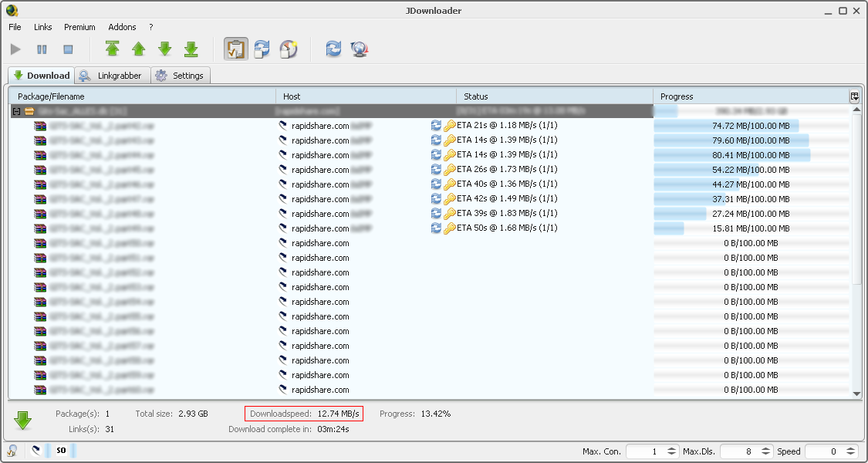
Task: Open the Links menu
Action: tap(42, 27)
